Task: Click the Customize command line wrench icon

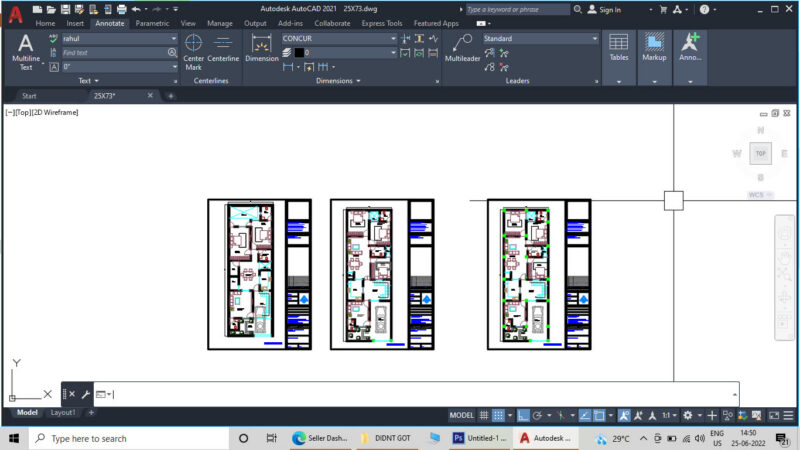Action: 86,394
